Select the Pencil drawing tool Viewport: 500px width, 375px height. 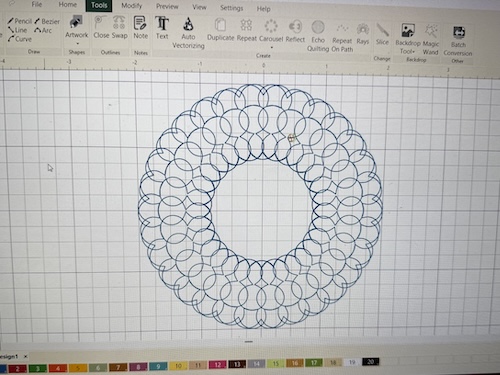coord(20,21)
